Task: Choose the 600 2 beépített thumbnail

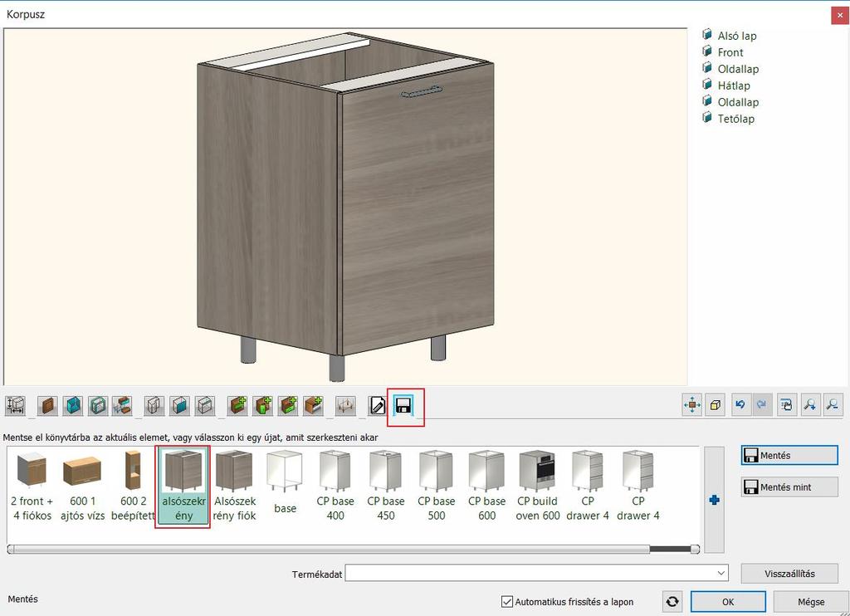Action: tap(133, 486)
